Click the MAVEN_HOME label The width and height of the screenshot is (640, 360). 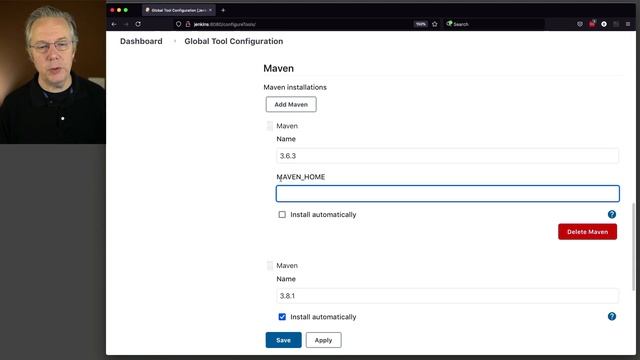pyautogui.click(x=301, y=177)
